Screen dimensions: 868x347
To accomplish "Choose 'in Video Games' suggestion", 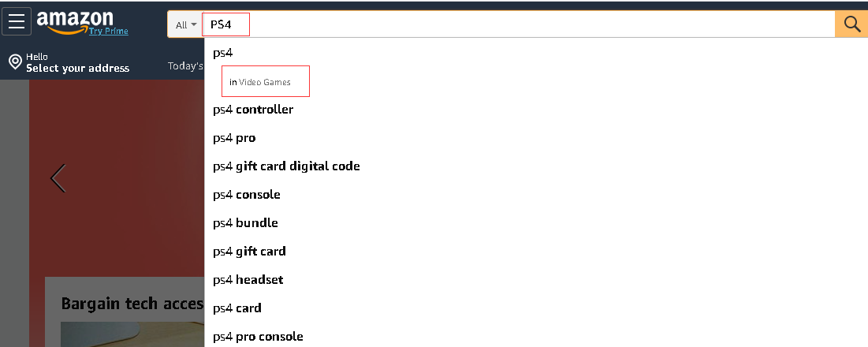I will (x=260, y=82).
